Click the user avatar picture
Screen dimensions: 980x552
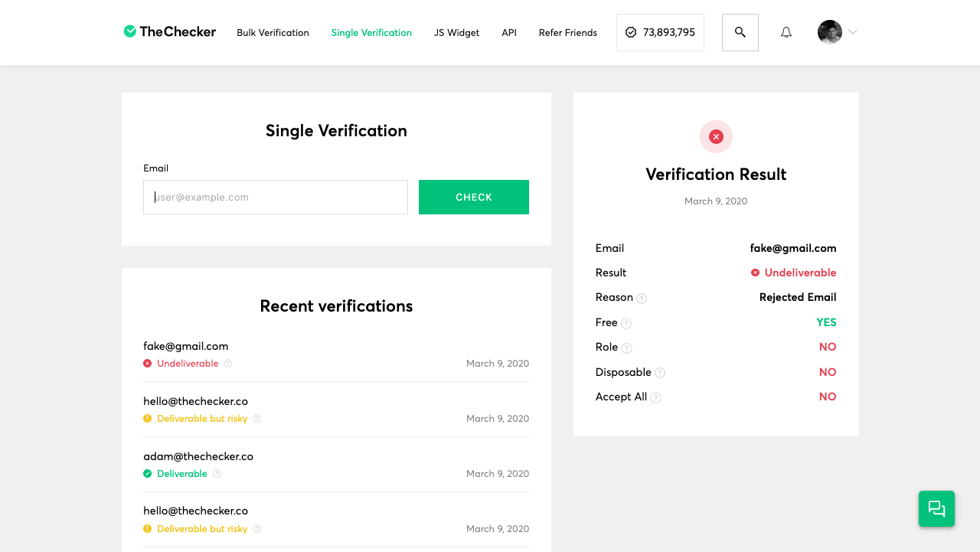click(x=829, y=32)
